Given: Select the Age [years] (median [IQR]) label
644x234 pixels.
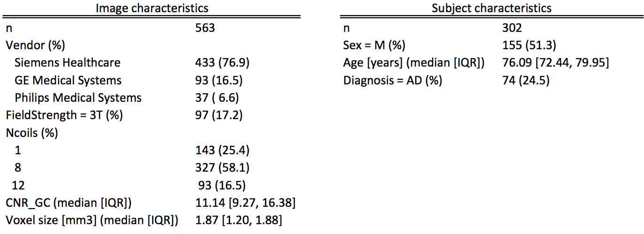Looking at the screenshot, I should (414, 63).
